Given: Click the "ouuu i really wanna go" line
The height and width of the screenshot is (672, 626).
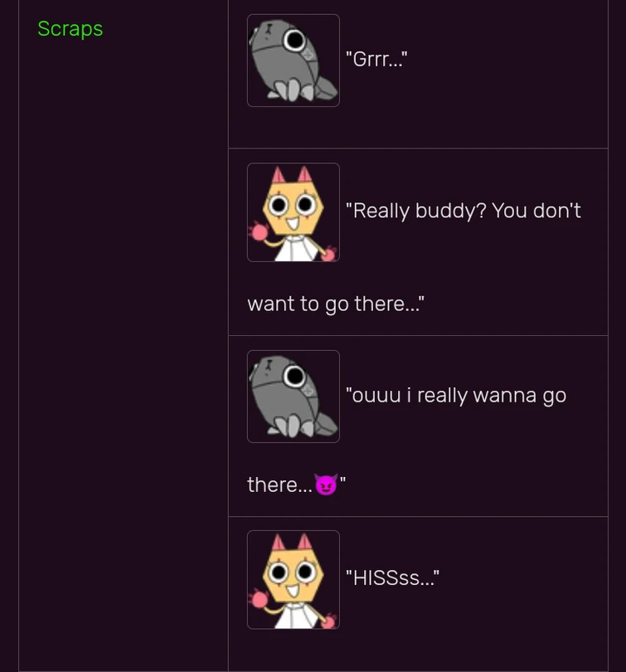Looking at the screenshot, I should pyautogui.click(x=456, y=395).
